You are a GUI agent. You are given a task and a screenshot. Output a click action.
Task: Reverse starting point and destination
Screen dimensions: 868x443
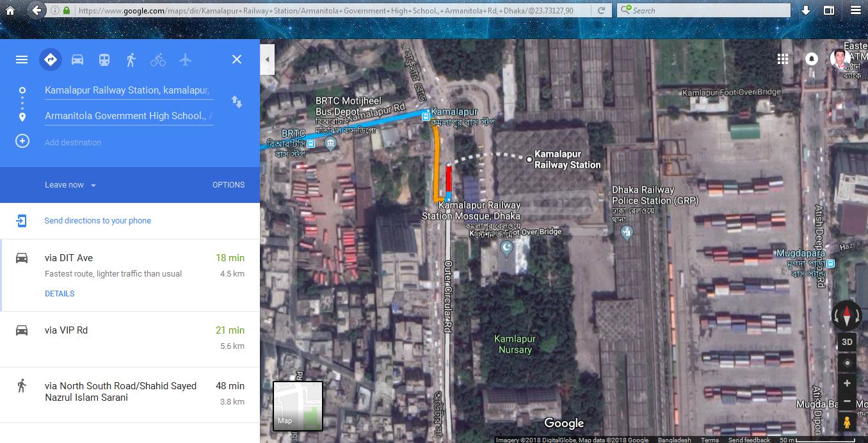237,102
